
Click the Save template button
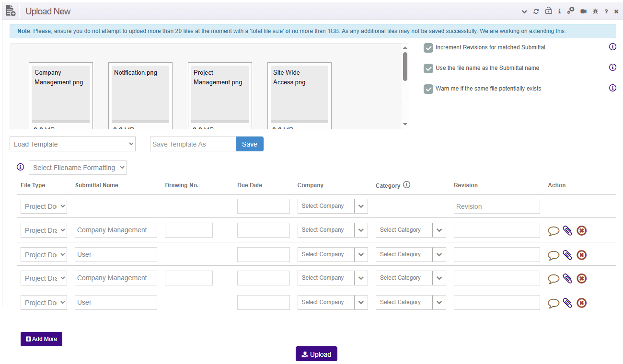[250, 144]
